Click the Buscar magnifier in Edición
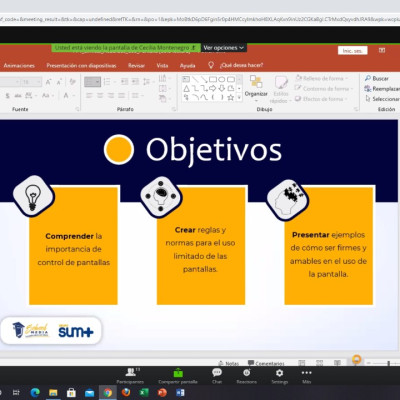This screenshot has height=400, width=400. (x=368, y=78)
